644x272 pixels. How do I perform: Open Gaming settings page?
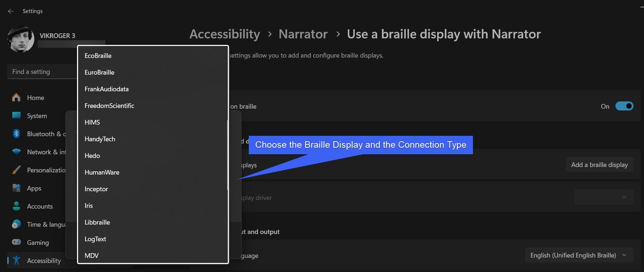click(38, 243)
